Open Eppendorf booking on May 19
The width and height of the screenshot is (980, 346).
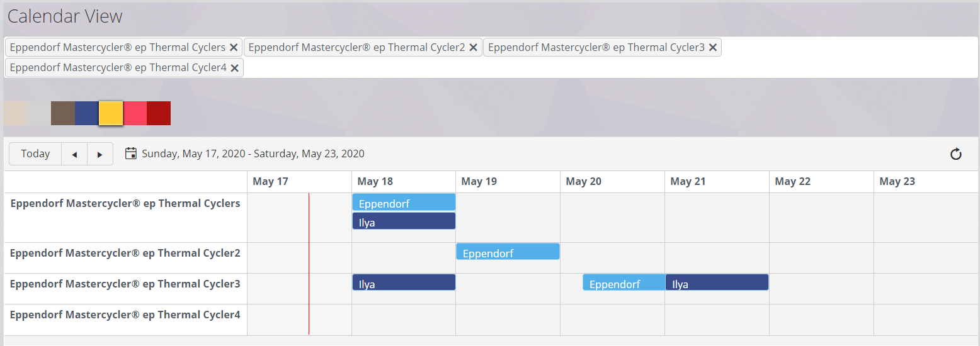click(508, 252)
